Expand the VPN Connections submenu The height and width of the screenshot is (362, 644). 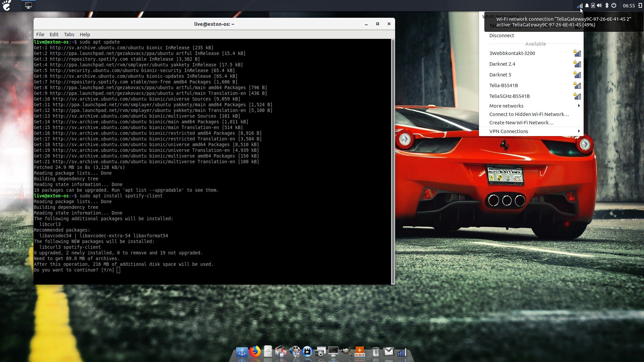(531, 131)
